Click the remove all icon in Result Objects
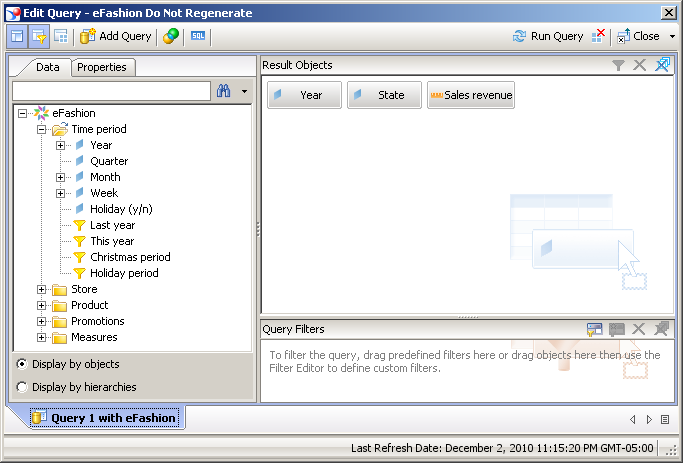Image resolution: width=683 pixels, height=463 pixels. tap(663, 65)
